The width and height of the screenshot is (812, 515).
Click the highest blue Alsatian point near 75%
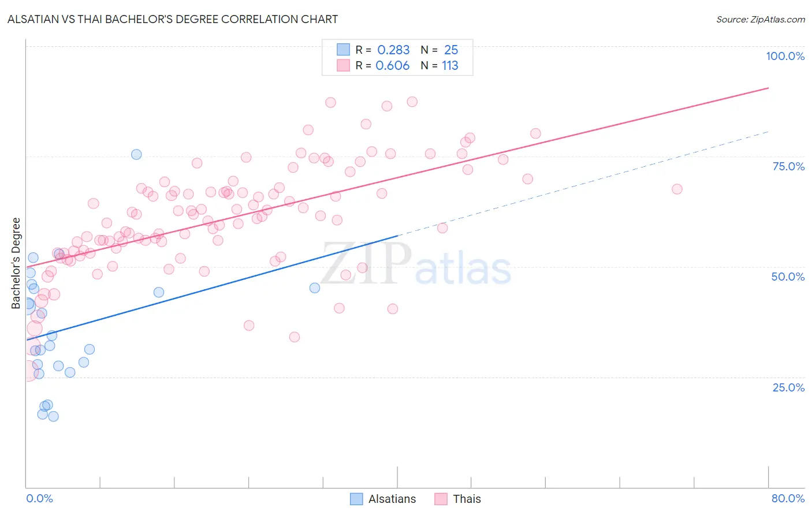136,154
